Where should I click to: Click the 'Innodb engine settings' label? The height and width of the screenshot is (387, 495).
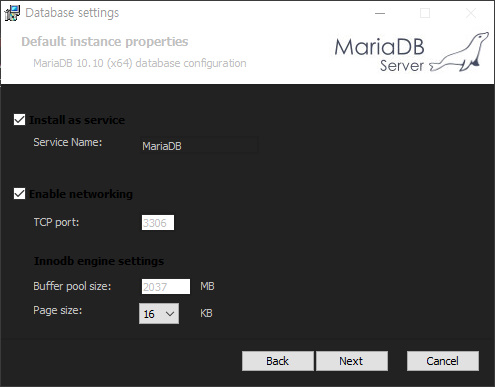[99, 261]
